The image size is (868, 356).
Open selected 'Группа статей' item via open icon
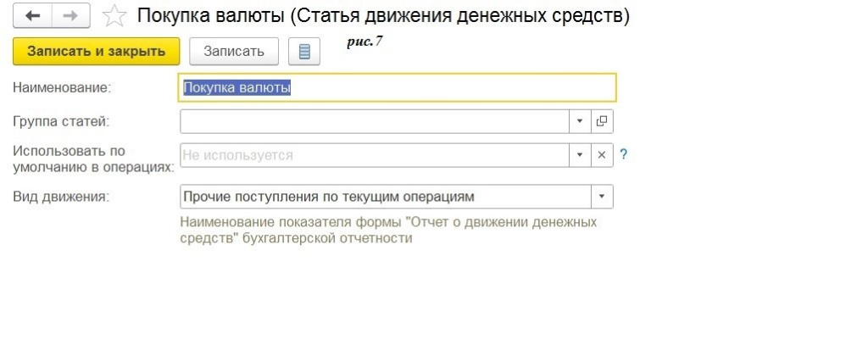pos(602,121)
